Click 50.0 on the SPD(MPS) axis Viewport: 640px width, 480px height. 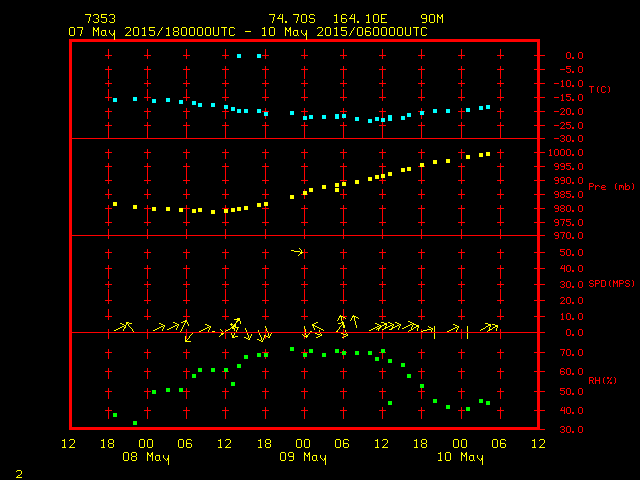point(571,253)
